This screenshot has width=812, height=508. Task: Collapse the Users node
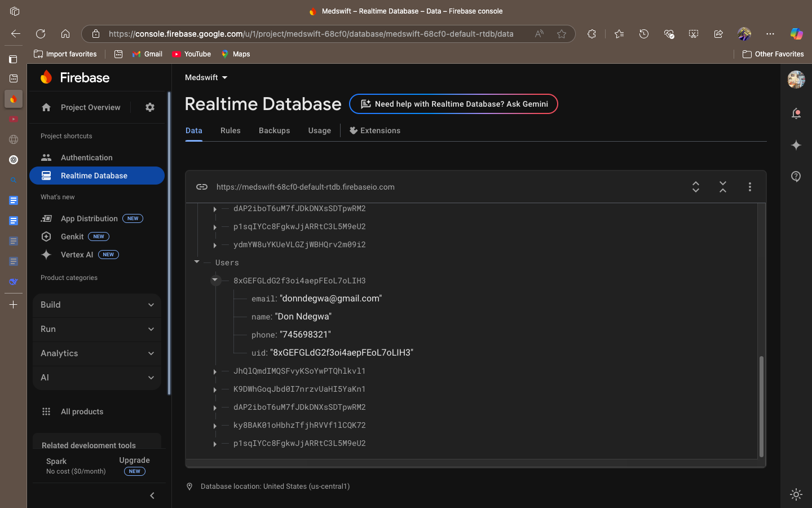(197, 262)
